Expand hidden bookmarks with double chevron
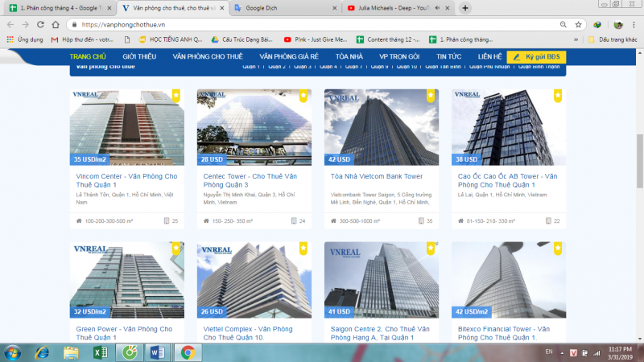Image resolution: width=644 pixels, height=362 pixels. (576, 39)
